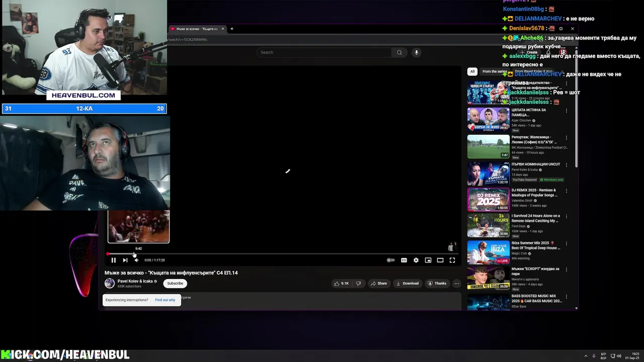This screenshot has width=644, height=362.
Task: Click the search magnifier button
Action: [x=399, y=52]
